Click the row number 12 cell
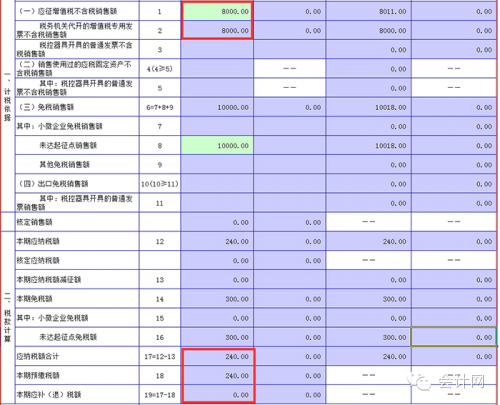The height and width of the screenshot is (405, 500). pyautogui.click(x=160, y=241)
